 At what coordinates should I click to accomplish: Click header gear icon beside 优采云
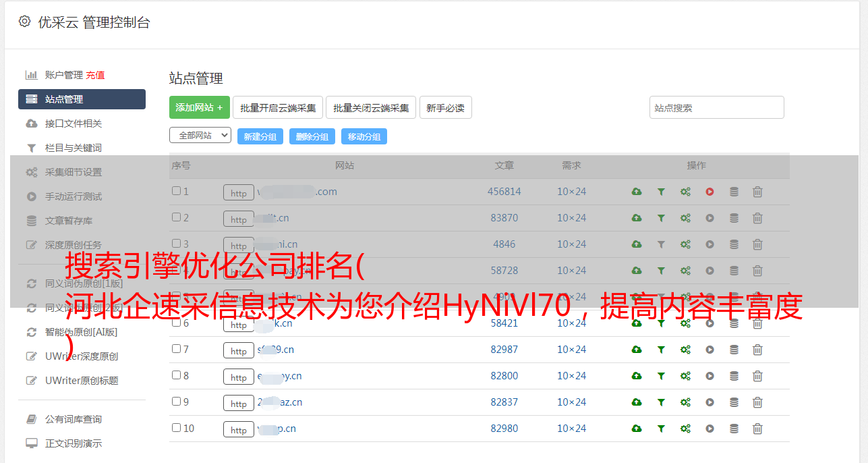[24, 22]
